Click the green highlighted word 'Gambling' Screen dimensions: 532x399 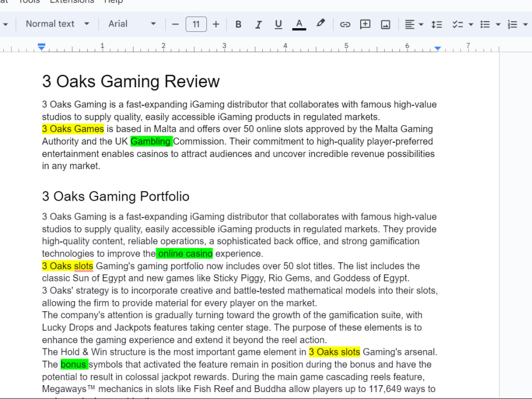click(151, 142)
